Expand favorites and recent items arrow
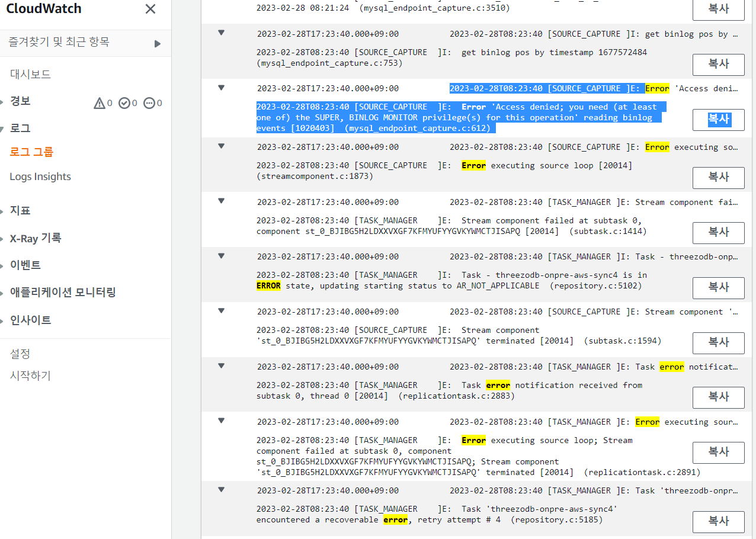Image resolution: width=756 pixels, height=539 pixels. [158, 43]
